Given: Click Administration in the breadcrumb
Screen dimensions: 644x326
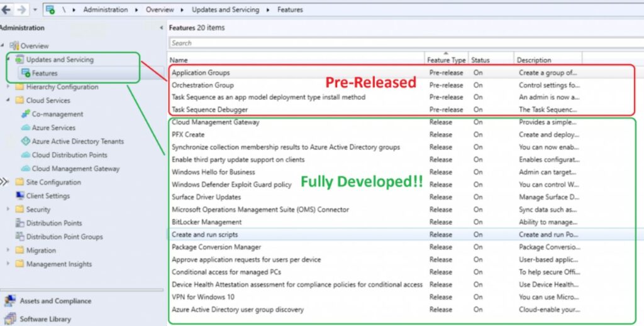Looking at the screenshot, I should click(106, 9).
